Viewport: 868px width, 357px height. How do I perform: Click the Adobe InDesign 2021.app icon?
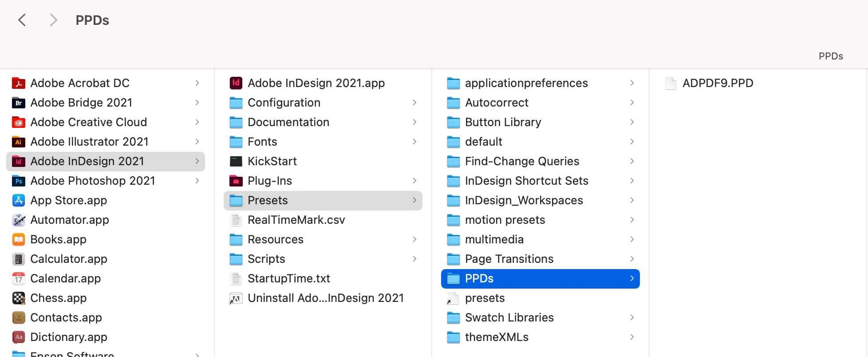(x=236, y=83)
